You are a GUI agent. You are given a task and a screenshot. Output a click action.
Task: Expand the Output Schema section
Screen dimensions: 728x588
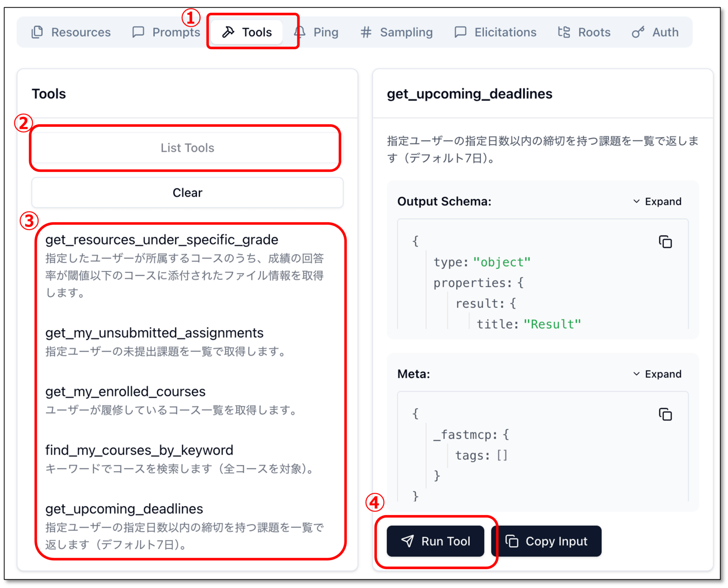point(657,201)
